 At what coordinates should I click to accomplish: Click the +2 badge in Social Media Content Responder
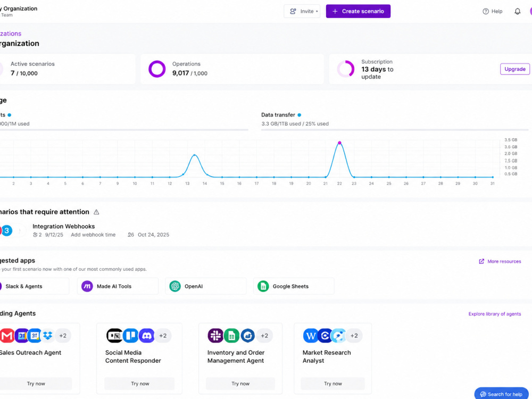coord(163,336)
